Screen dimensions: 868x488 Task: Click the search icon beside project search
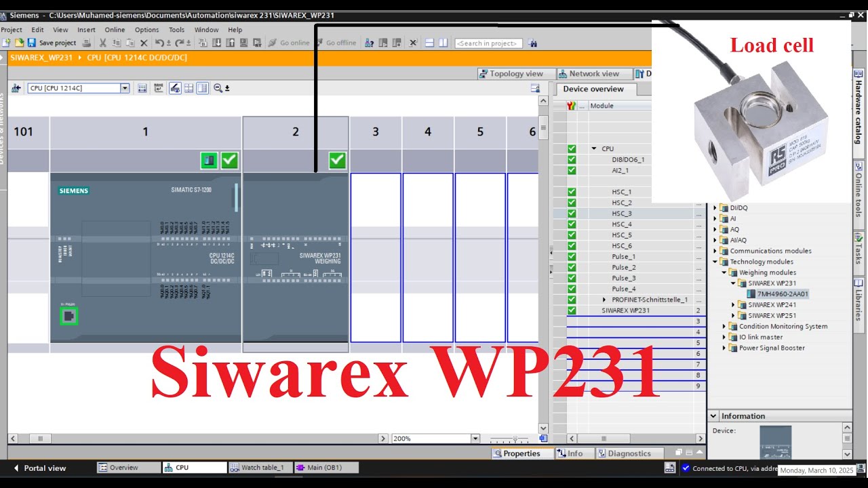click(x=532, y=43)
